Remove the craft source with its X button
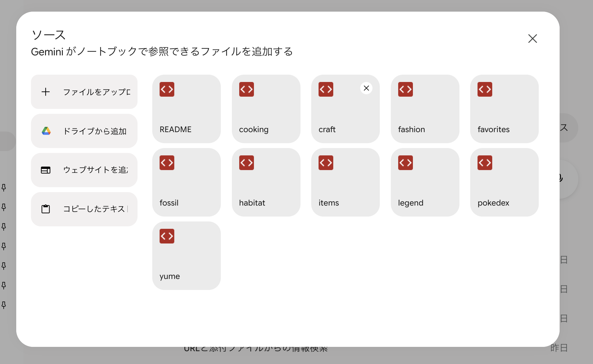593x364 pixels. click(x=366, y=88)
